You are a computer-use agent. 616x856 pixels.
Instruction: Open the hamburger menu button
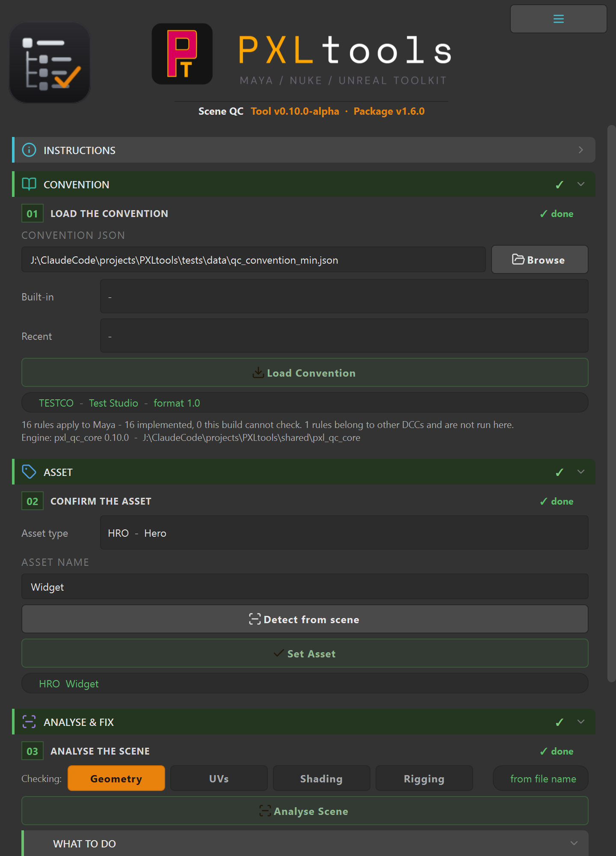(x=558, y=19)
